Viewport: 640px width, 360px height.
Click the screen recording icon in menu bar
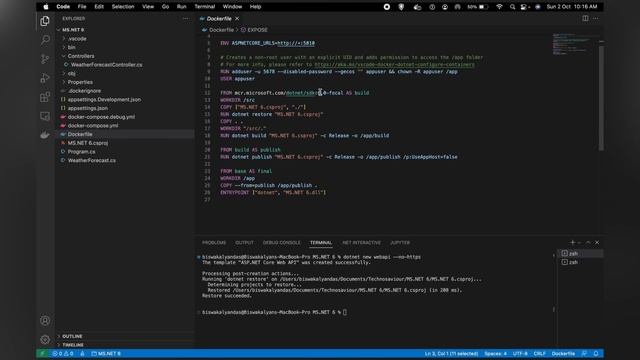pyautogui.click(x=387, y=7)
